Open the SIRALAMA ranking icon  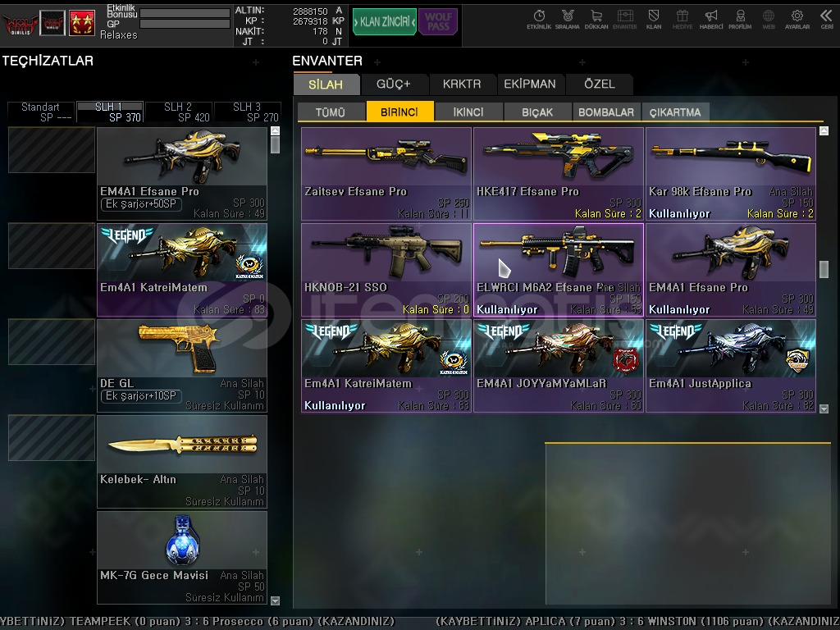coord(568,20)
